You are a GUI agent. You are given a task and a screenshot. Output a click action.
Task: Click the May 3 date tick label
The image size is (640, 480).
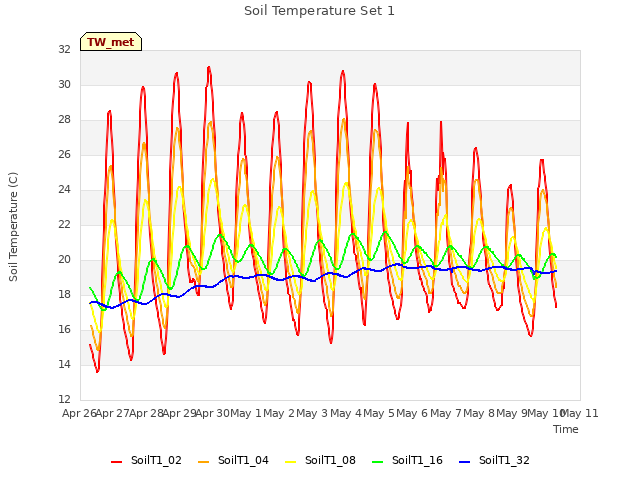pyautogui.click(x=312, y=413)
